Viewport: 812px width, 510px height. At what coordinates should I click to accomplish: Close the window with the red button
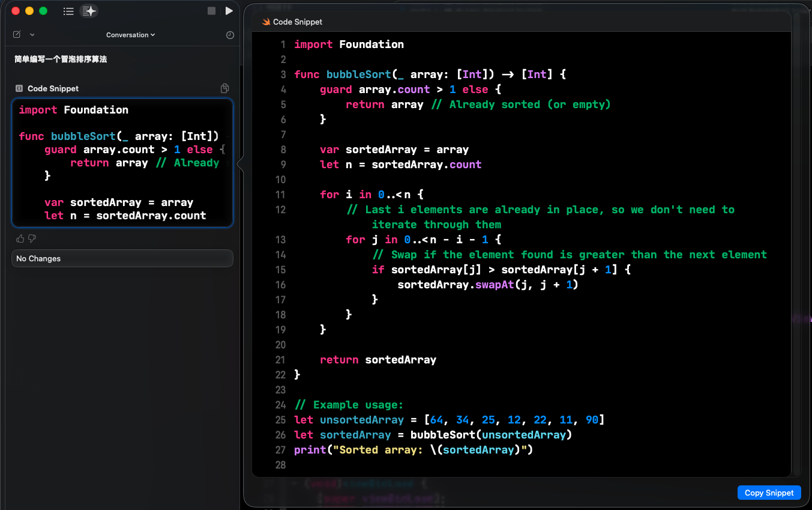[16, 11]
